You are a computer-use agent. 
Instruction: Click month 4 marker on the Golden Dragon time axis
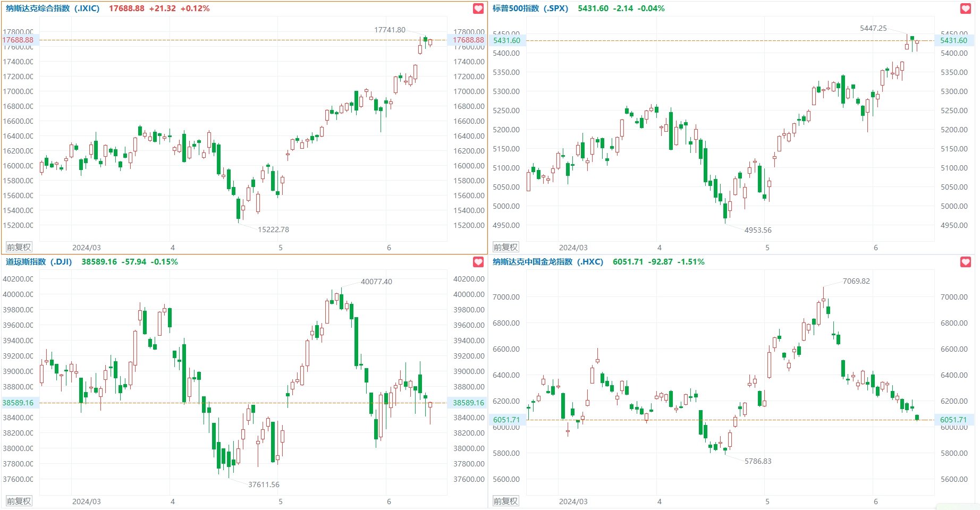tap(660, 501)
